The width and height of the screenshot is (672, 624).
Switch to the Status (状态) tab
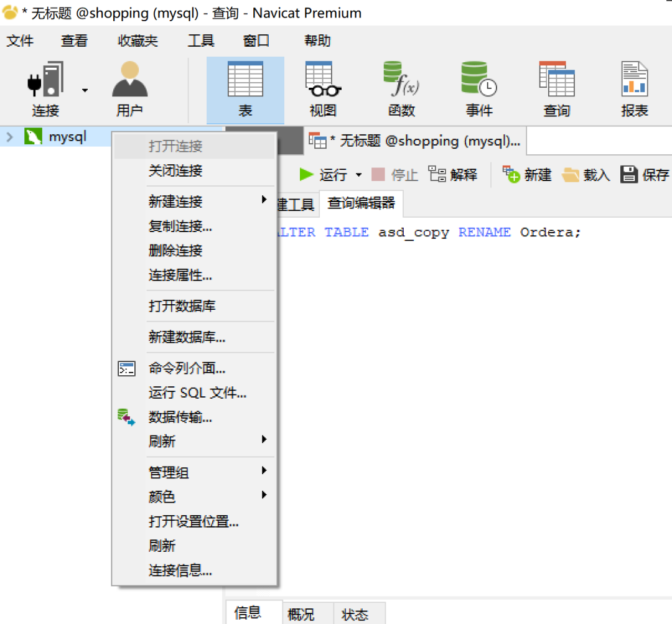point(355,615)
